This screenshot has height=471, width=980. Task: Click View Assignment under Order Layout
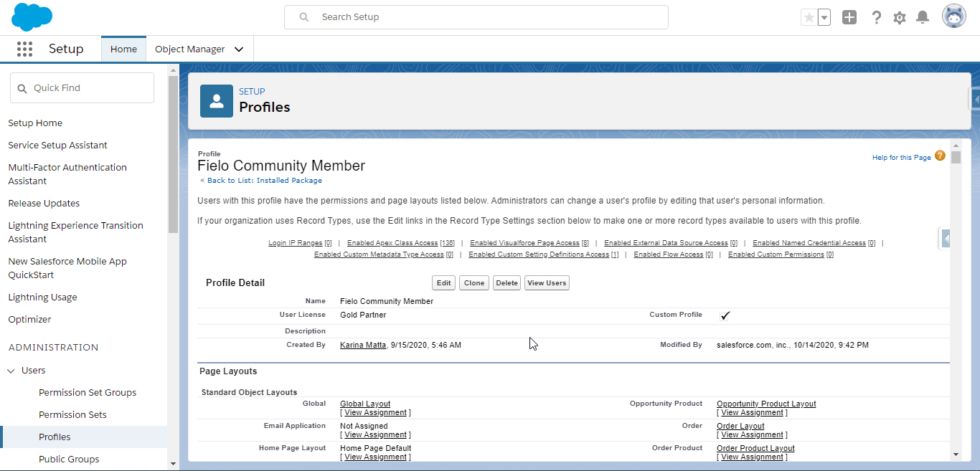click(752, 434)
